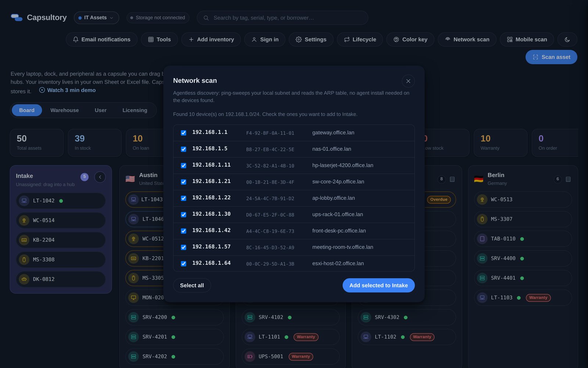
Task: Switch to the Warehouse tab
Action: [64, 110]
